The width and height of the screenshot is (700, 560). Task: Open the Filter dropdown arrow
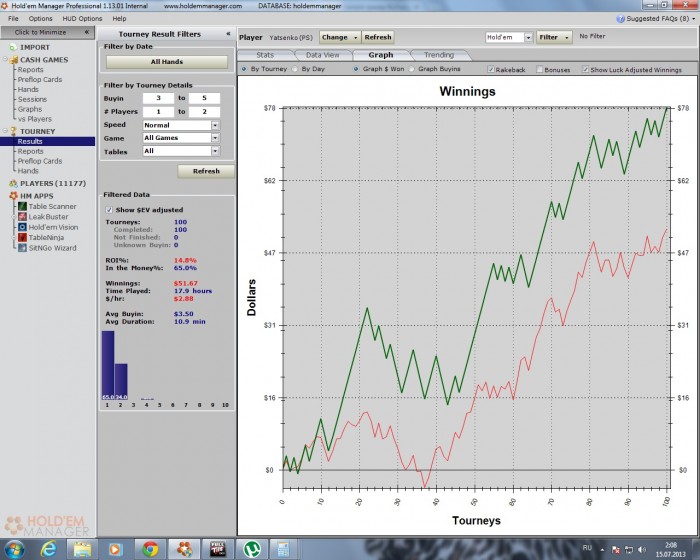tap(567, 37)
